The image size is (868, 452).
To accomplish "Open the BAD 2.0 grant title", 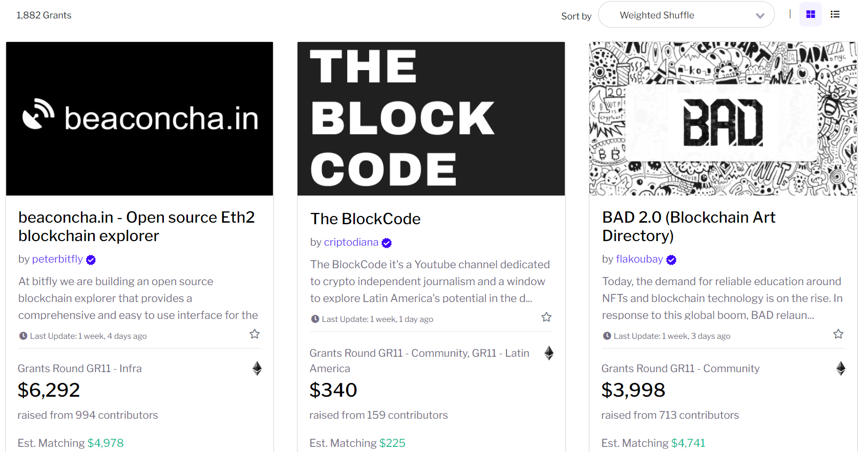I will (688, 226).
